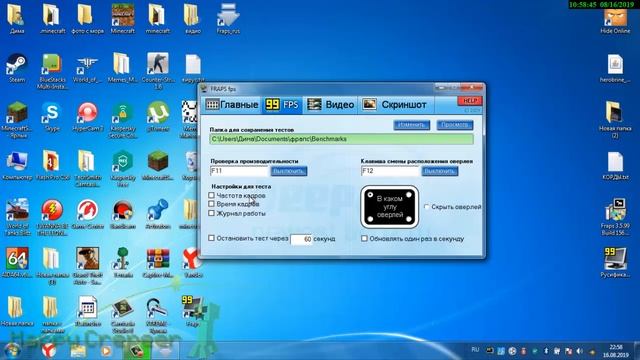
Task: Click Выключить next to F11 hotkey
Action: coord(289,171)
